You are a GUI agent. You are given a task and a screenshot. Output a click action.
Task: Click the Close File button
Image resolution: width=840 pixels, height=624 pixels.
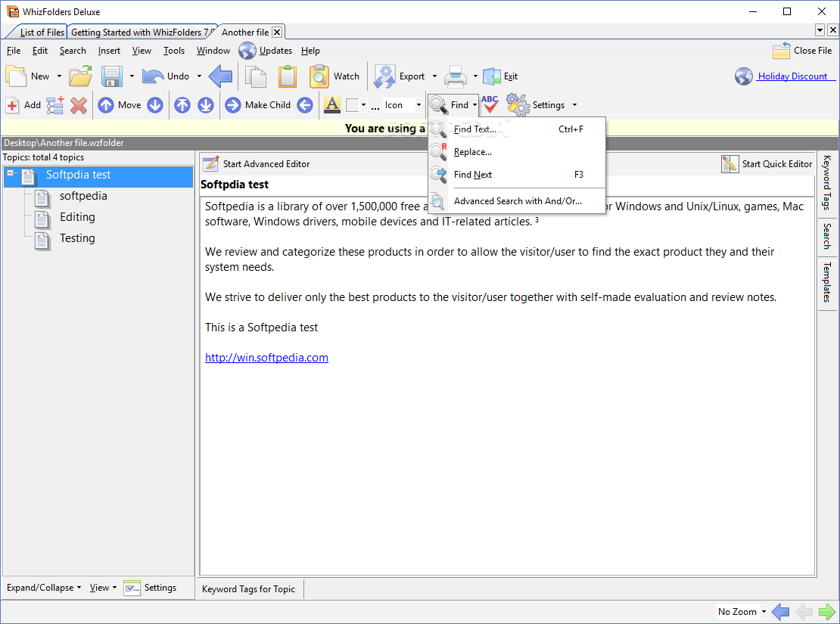click(x=802, y=51)
